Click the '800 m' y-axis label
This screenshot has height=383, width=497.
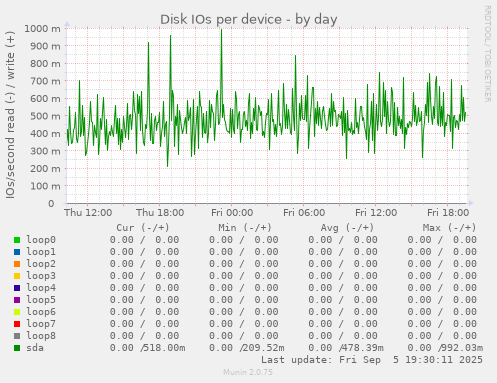click(x=45, y=63)
